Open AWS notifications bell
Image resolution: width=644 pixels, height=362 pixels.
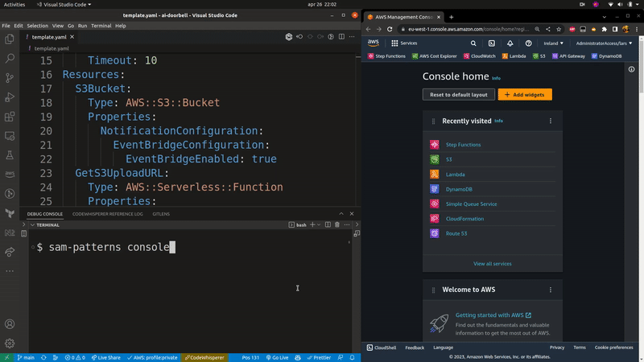(x=510, y=43)
